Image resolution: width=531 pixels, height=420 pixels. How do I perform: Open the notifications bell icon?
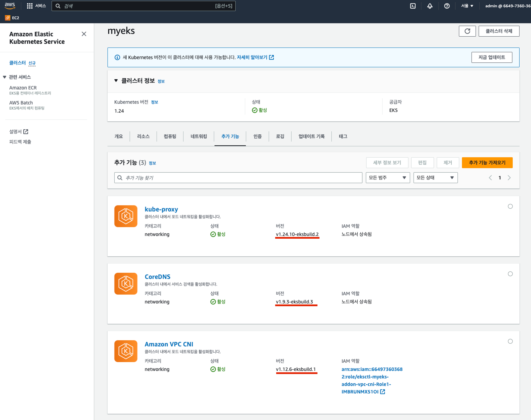430,6
